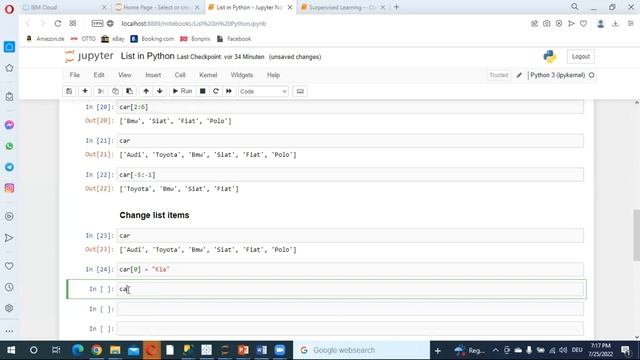Open the Booking.com bookmark
Screen dimensions: 640x360
tap(152, 39)
